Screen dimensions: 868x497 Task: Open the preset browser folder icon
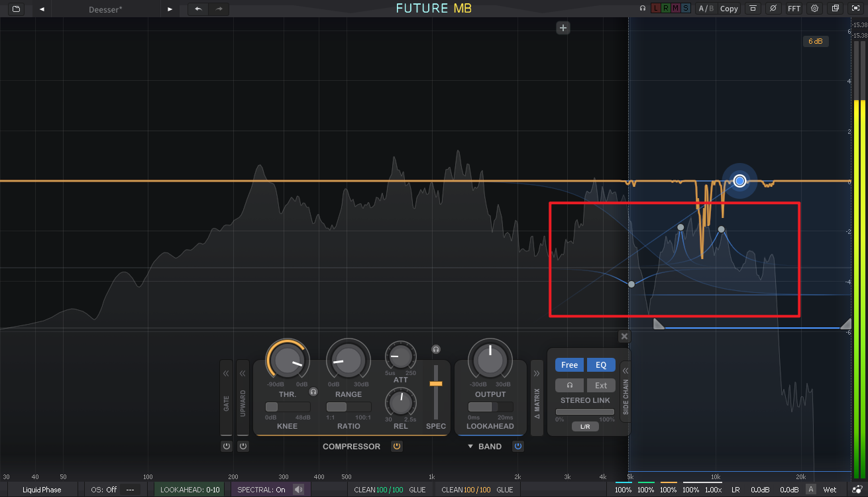click(x=16, y=9)
